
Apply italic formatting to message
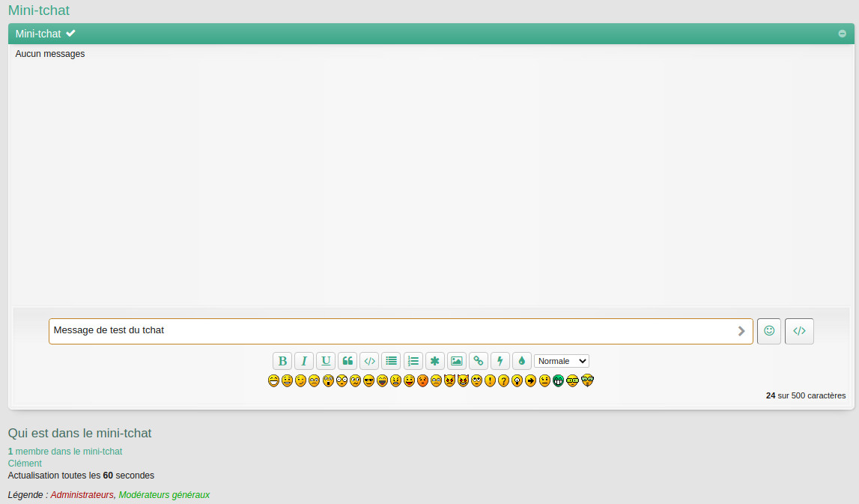(x=304, y=361)
